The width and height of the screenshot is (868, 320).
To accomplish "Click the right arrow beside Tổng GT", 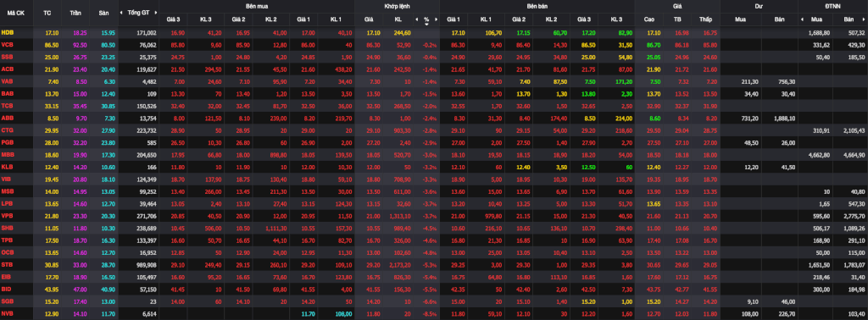I will pyautogui.click(x=156, y=12).
